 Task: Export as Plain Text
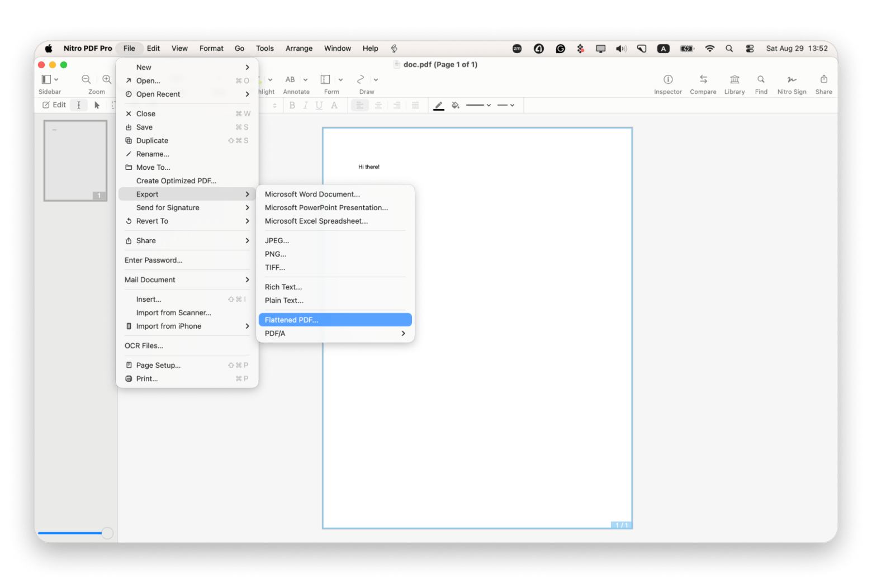coord(335,300)
